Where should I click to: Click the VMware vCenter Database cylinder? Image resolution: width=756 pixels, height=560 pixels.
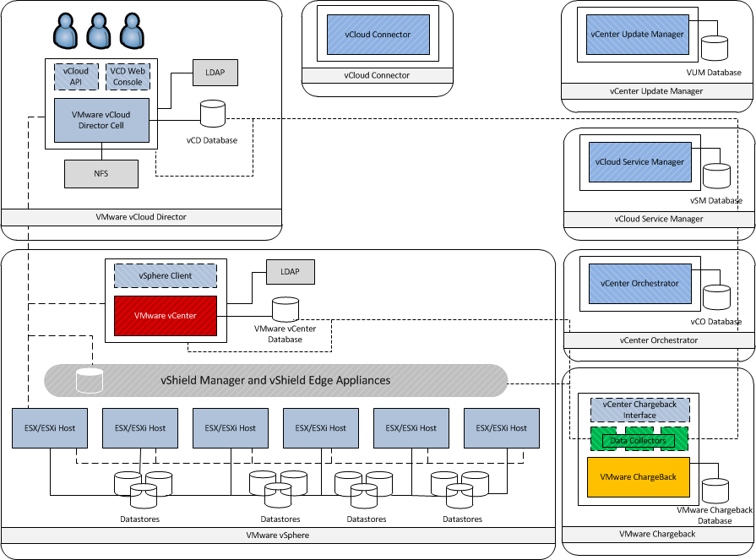point(286,309)
